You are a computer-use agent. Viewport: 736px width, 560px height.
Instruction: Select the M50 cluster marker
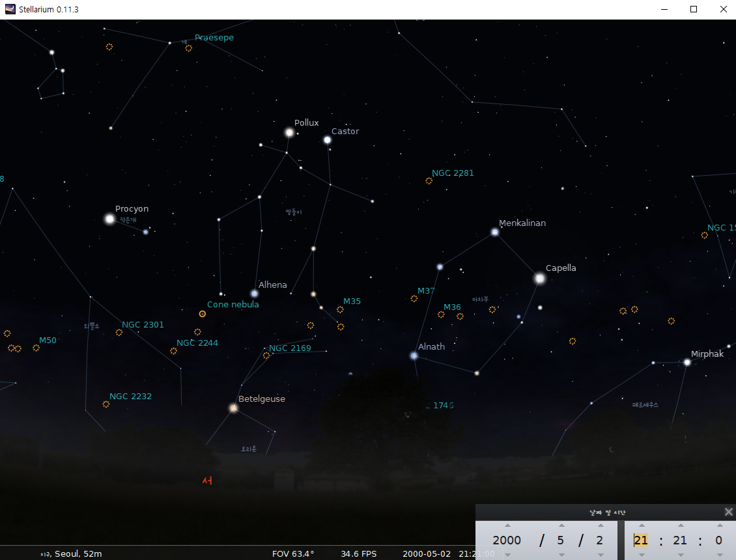(x=36, y=348)
